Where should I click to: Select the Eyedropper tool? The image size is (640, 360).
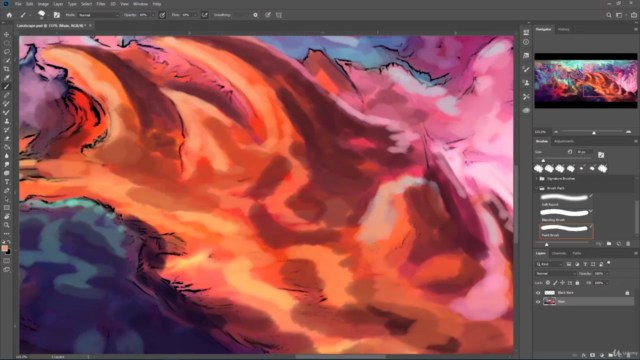(x=7, y=78)
